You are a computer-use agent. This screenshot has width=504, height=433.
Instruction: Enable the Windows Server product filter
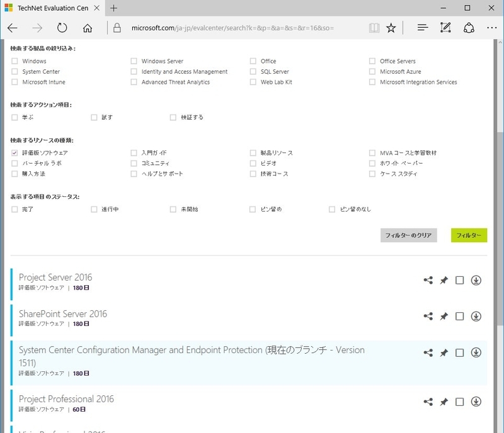point(134,61)
